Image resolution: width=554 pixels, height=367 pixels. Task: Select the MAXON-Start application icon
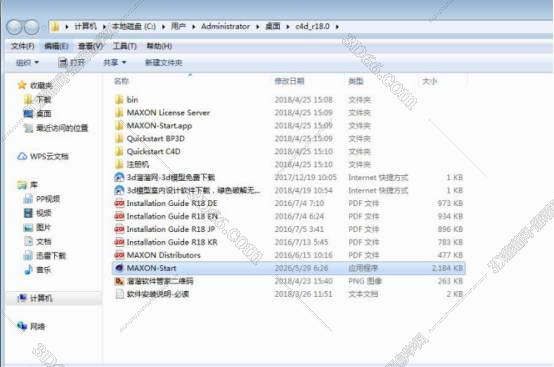(x=119, y=268)
